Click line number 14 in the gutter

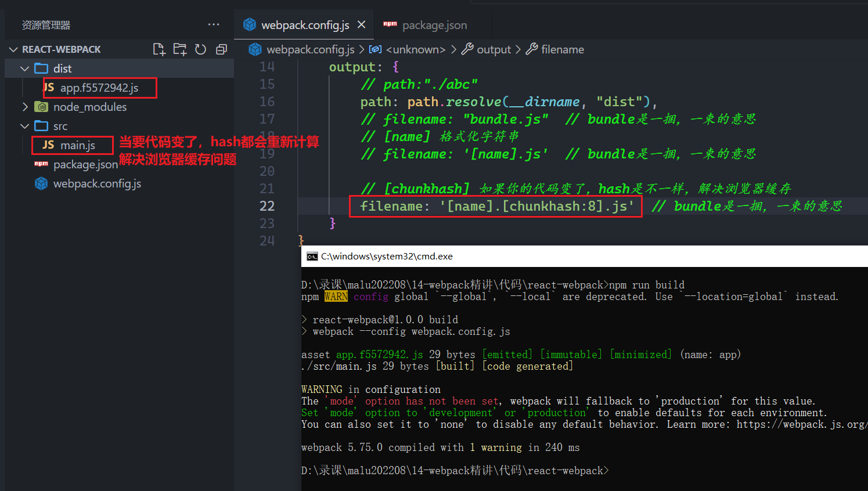(267, 67)
